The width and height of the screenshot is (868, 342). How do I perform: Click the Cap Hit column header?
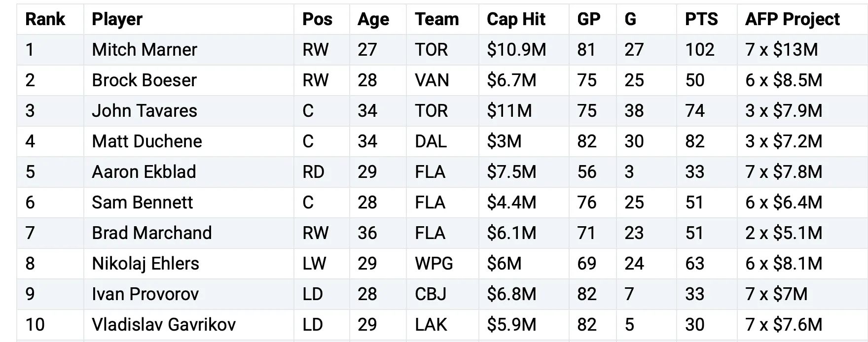point(516,19)
